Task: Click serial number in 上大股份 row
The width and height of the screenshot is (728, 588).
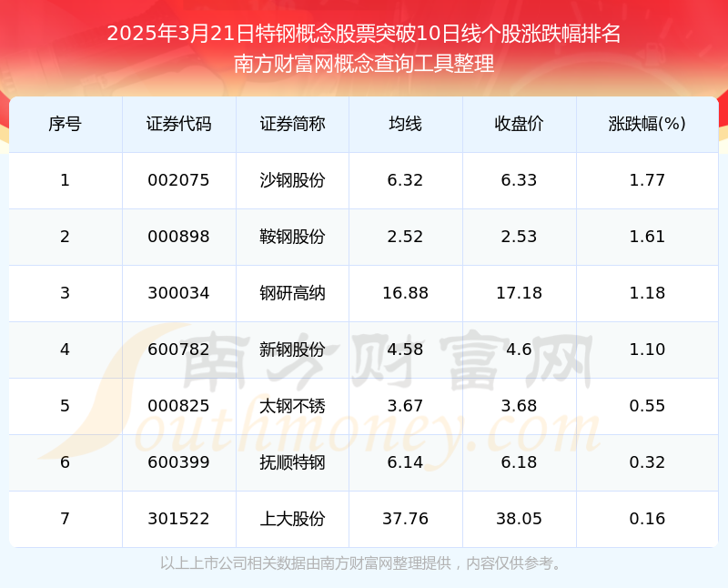Action: click(x=65, y=519)
